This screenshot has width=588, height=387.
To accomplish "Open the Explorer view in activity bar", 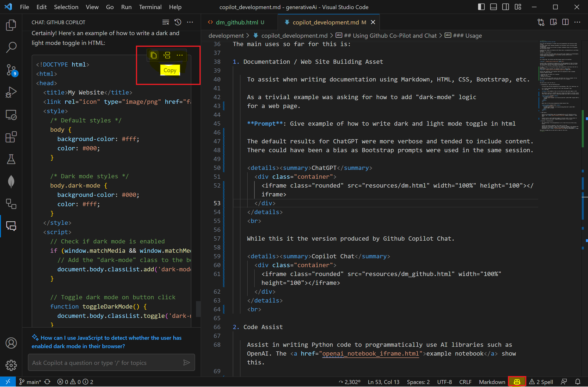I will (x=11, y=25).
